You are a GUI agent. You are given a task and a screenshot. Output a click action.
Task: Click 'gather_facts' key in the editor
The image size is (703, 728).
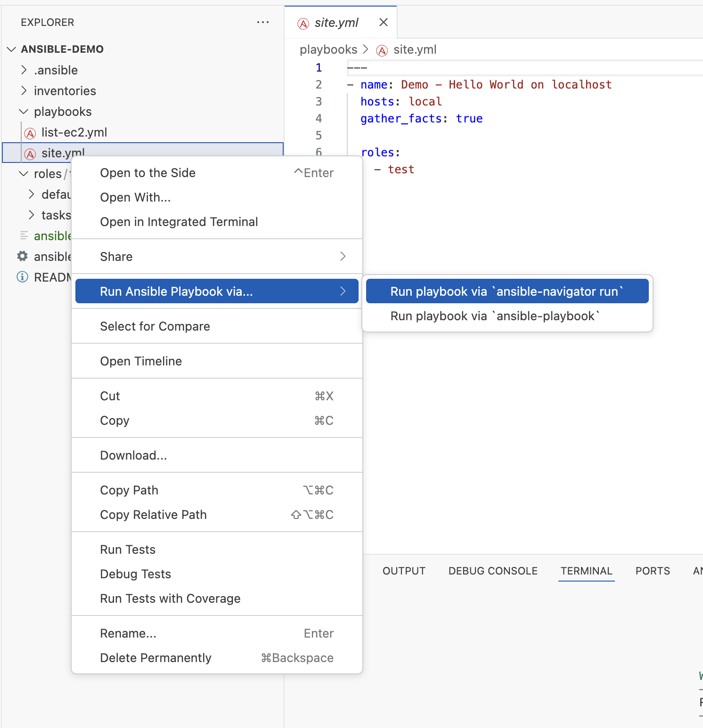click(401, 119)
